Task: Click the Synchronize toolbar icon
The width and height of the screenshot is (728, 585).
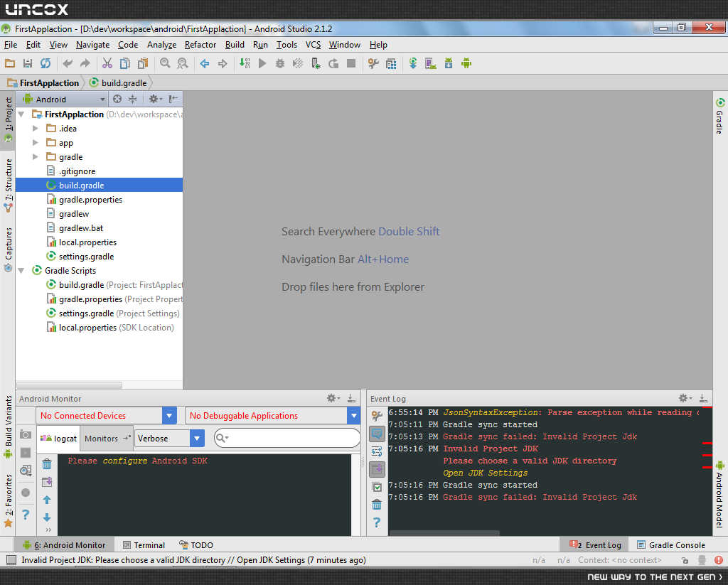Action: (x=45, y=63)
